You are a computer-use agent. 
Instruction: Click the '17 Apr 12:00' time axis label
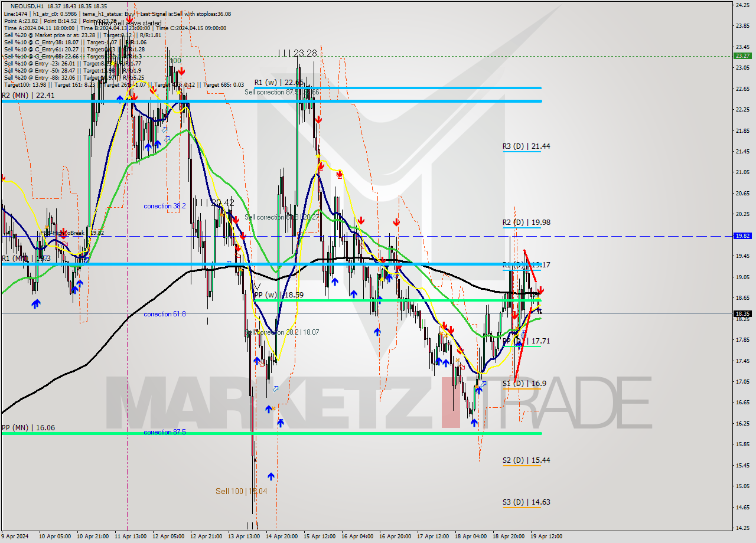point(434,537)
